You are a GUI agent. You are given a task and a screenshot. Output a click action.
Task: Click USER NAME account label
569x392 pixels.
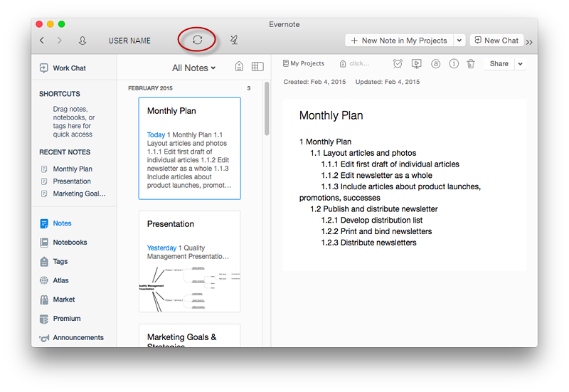pos(129,41)
